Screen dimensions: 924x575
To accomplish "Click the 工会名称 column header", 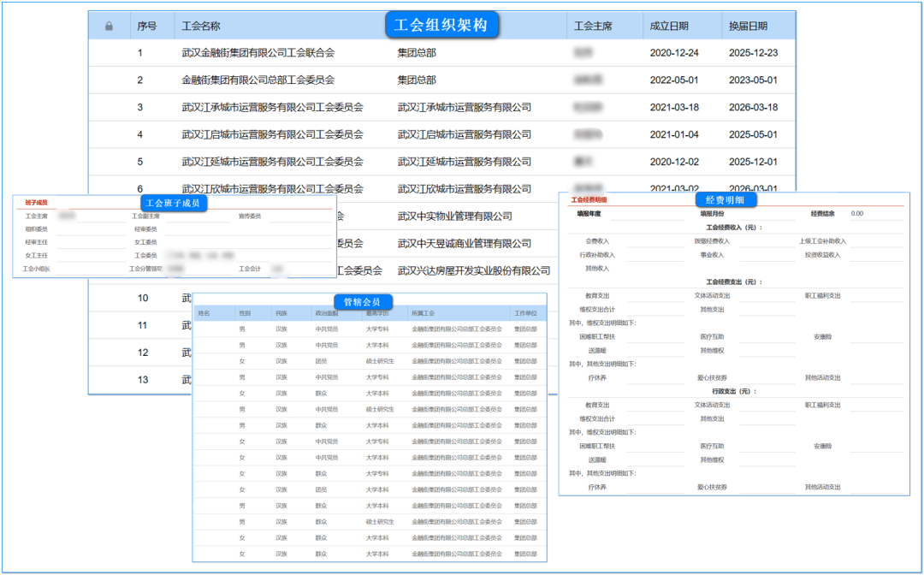I will 201,26.
